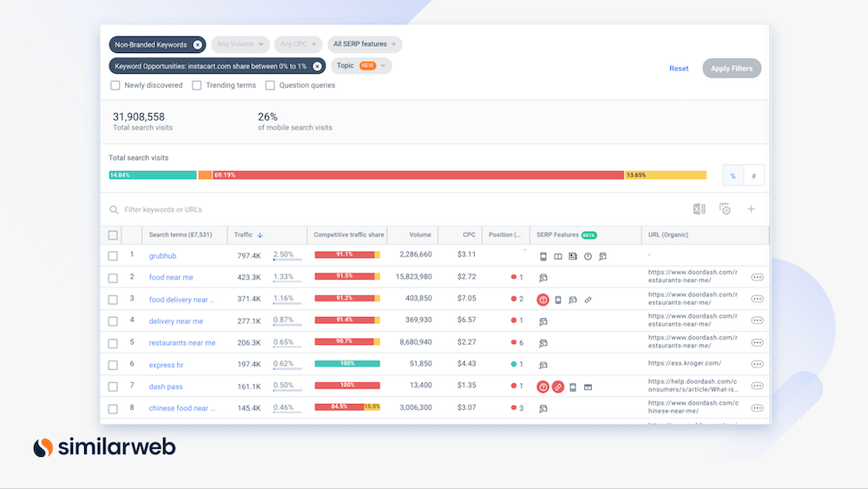
Task: Expand the All SERP features dropdown
Action: click(365, 44)
